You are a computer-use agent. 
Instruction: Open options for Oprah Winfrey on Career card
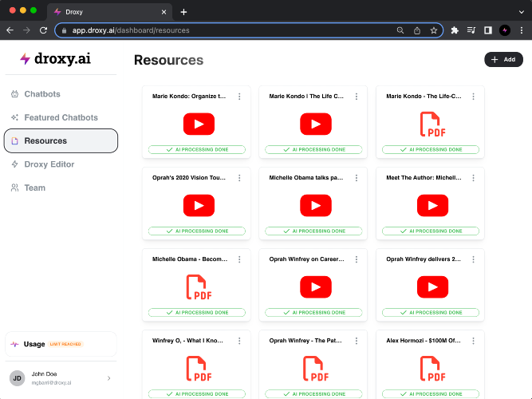(x=357, y=259)
